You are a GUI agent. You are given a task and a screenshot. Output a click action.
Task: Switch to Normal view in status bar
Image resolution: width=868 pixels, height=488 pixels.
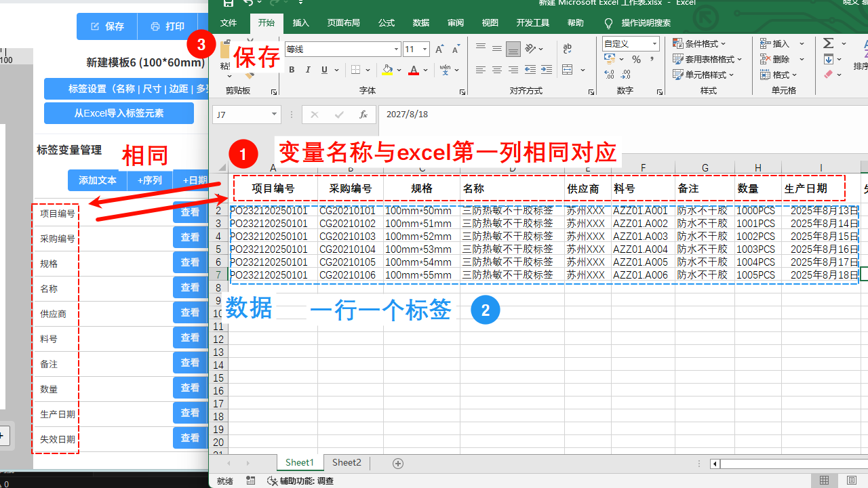click(825, 481)
